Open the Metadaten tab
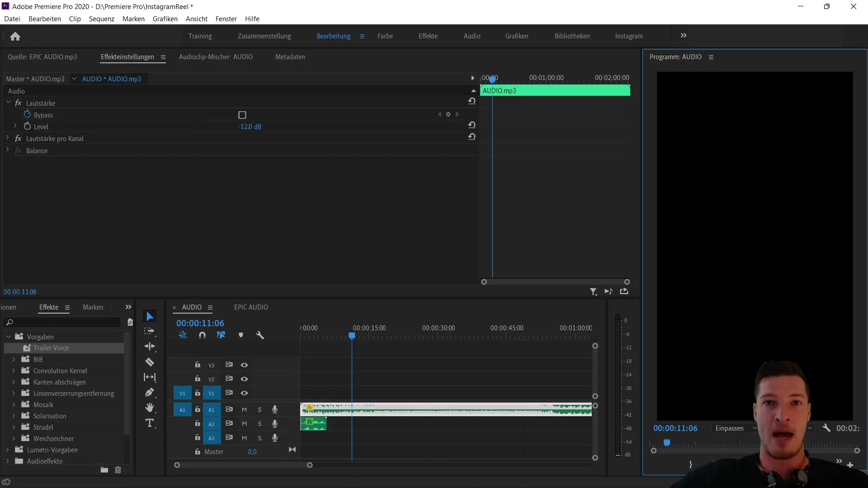Image resolution: width=868 pixels, height=488 pixels. coord(290,57)
